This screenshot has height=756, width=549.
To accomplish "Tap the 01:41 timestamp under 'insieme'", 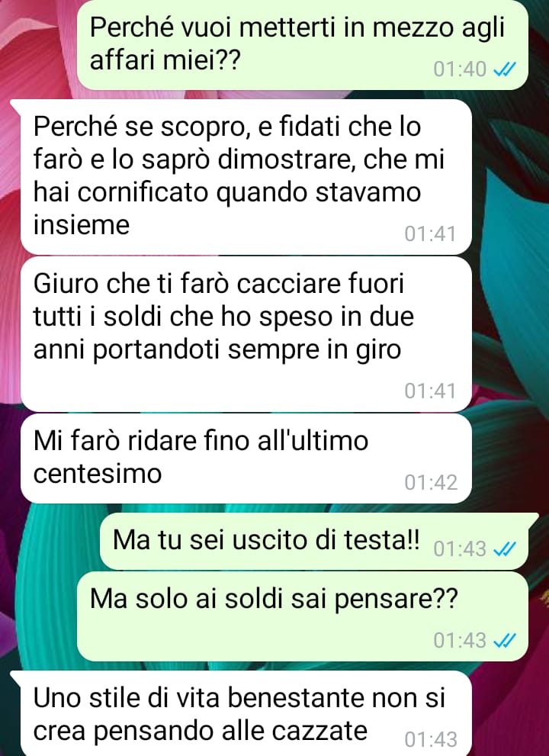I will [430, 234].
